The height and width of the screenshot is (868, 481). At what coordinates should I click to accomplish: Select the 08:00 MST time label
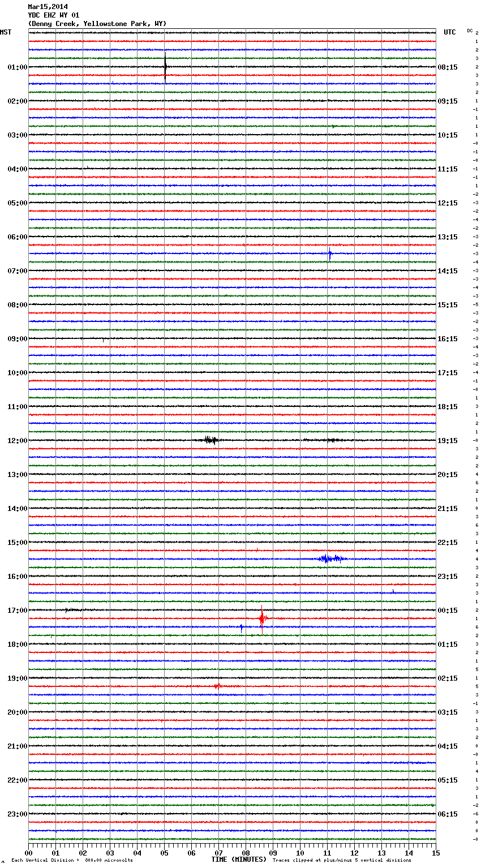click(x=18, y=305)
